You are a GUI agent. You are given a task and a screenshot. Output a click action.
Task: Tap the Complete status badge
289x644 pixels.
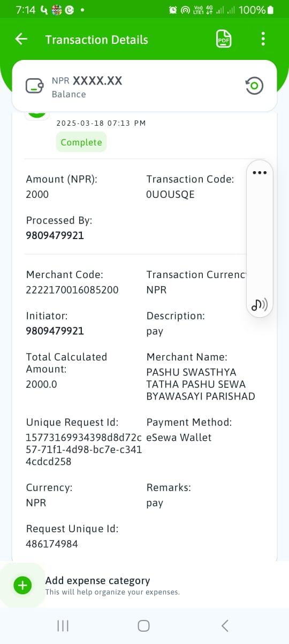click(x=81, y=142)
